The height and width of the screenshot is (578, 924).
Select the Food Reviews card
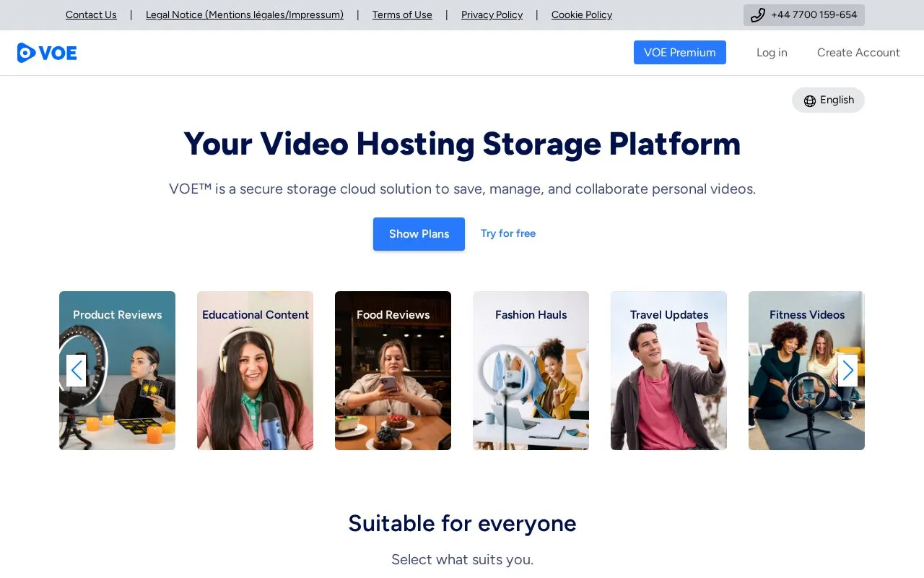(x=393, y=371)
